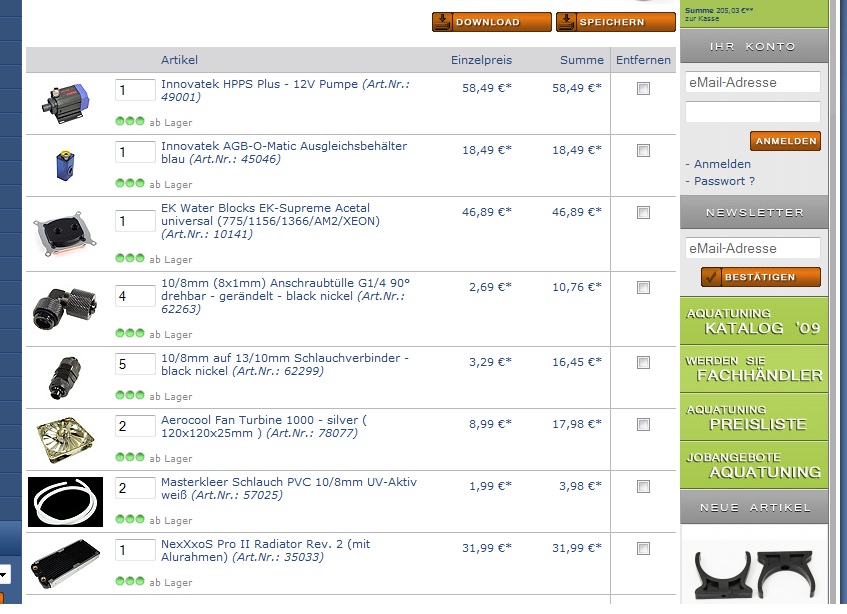
Task: Click the Artikel column header
Action: [x=179, y=60]
